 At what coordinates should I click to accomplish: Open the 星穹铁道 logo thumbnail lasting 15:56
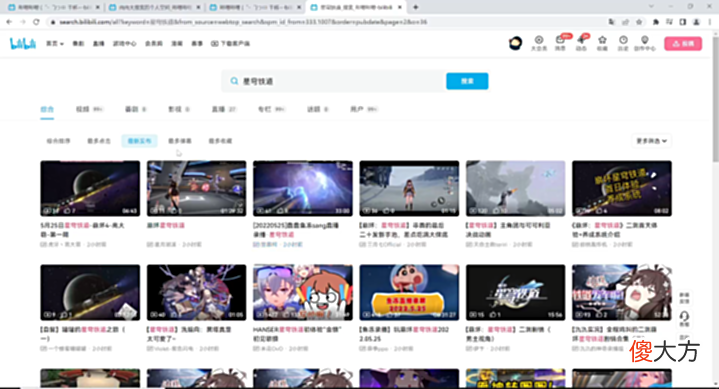tap(515, 292)
